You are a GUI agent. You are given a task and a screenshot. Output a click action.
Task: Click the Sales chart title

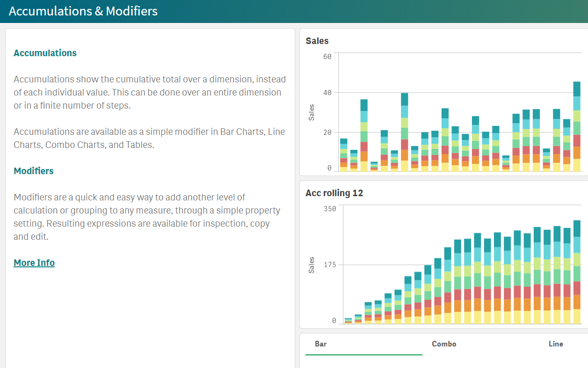[x=317, y=41]
